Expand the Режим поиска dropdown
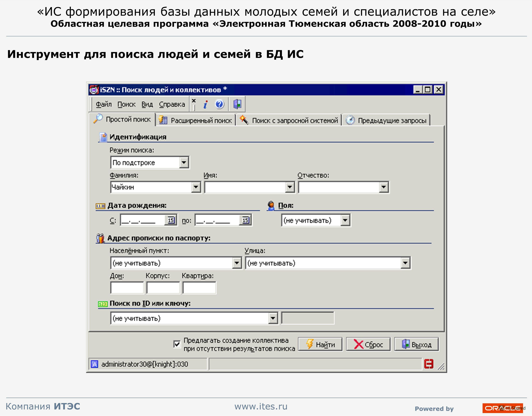The height and width of the screenshot is (416, 532). [184, 162]
